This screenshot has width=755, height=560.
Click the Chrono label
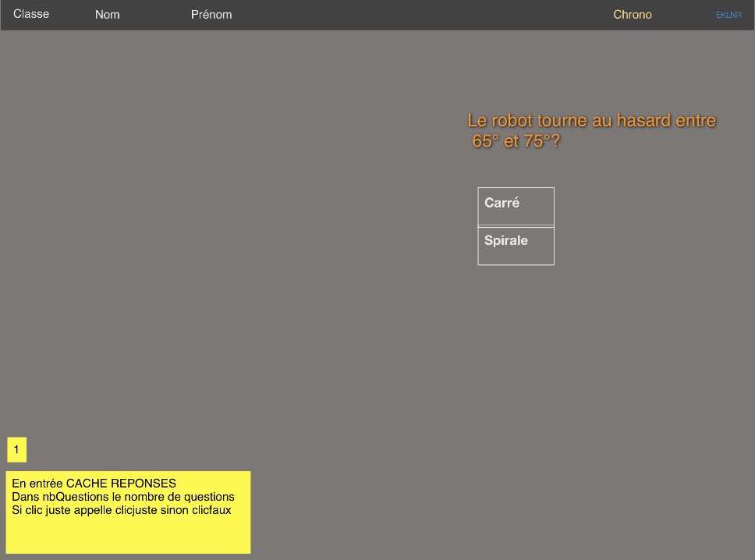coord(633,15)
